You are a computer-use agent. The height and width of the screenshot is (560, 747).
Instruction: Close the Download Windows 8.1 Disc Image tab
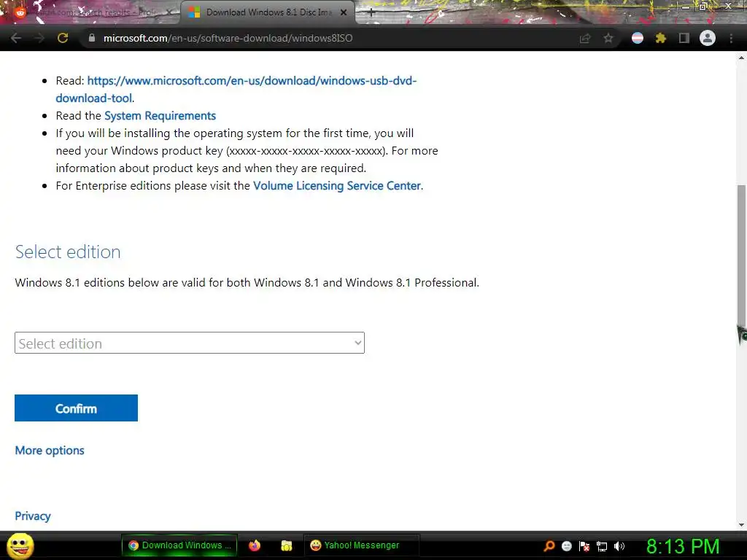[x=344, y=12]
